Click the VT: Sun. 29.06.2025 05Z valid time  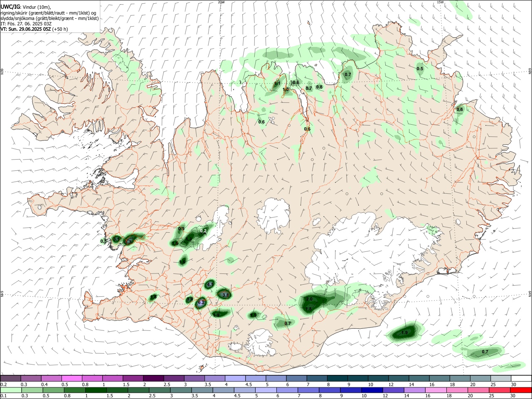pos(25,29)
